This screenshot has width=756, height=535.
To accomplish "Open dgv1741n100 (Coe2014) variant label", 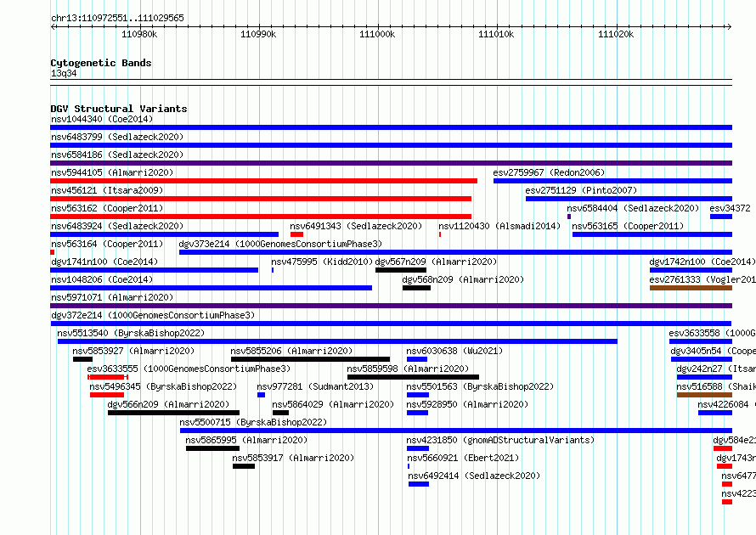I will pos(104,262).
